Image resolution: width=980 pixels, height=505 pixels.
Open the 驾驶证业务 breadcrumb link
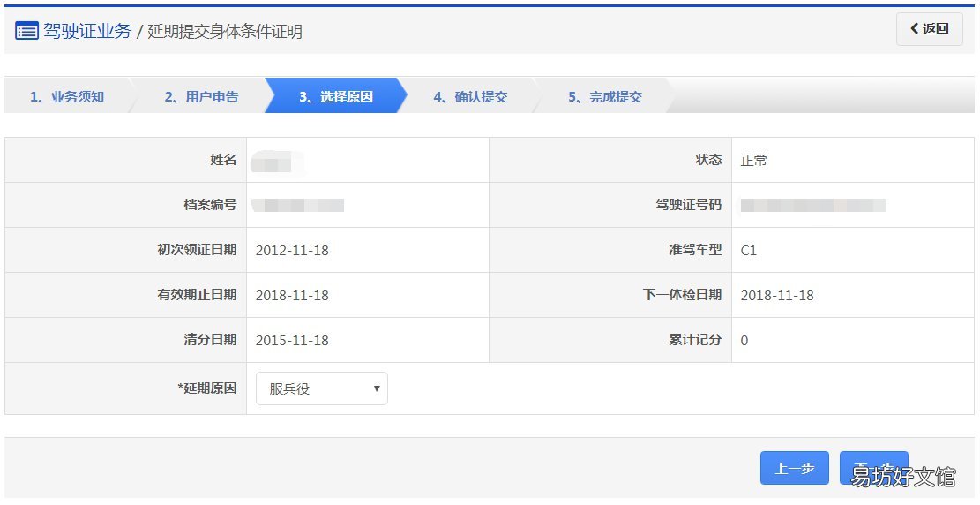coord(86,31)
